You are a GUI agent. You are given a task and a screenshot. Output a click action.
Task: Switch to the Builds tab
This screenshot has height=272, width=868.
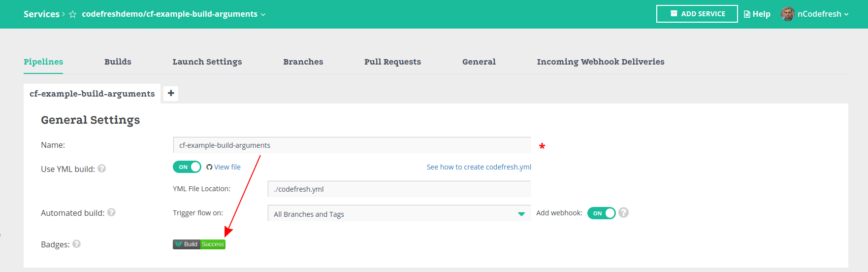pos(118,62)
